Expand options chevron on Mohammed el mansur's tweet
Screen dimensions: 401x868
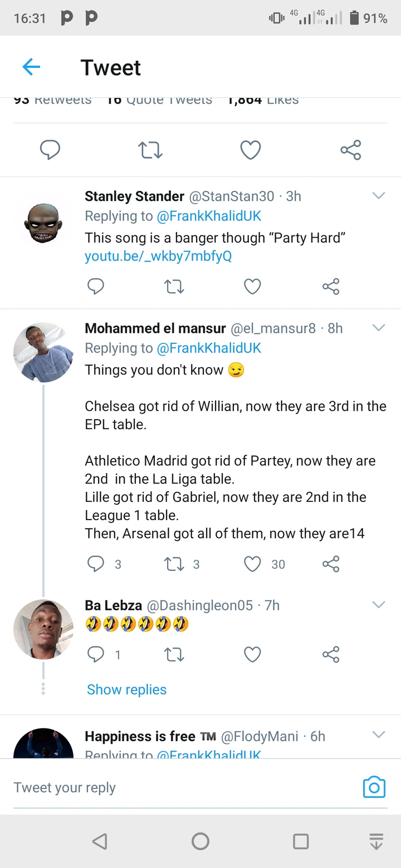pos(378,328)
